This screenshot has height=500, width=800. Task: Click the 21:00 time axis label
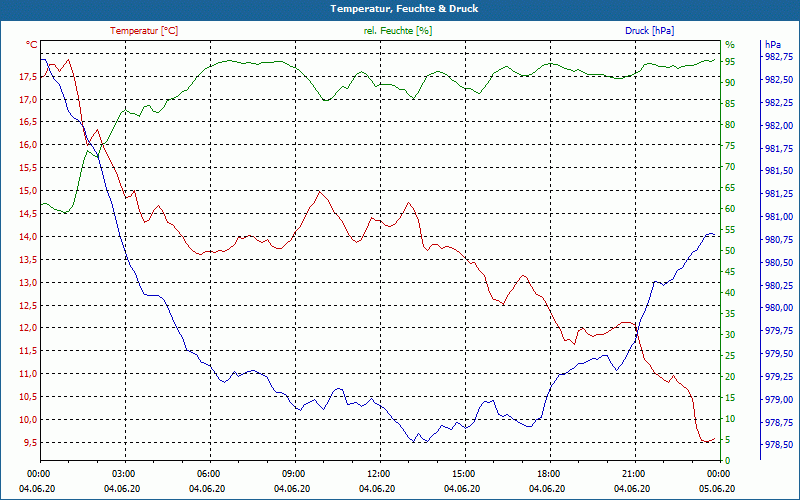pyautogui.click(x=635, y=473)
